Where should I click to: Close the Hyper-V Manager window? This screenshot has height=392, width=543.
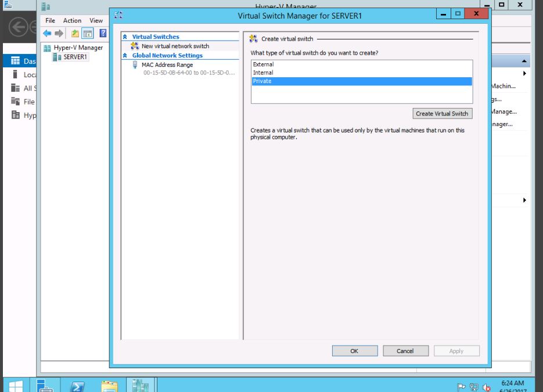[520, 5]
